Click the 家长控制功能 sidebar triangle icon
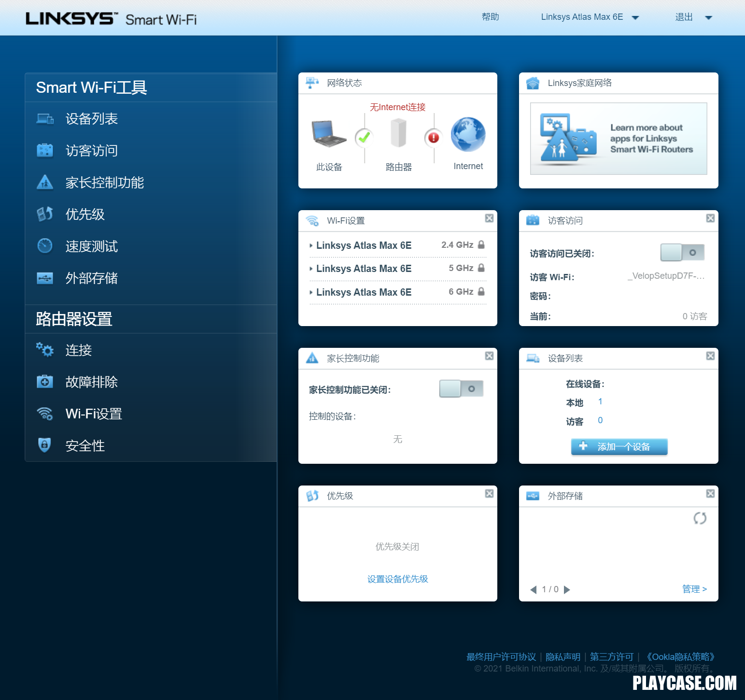Viewport: 745px width, 700px height. pyautogui.click(x=45, y=182)
